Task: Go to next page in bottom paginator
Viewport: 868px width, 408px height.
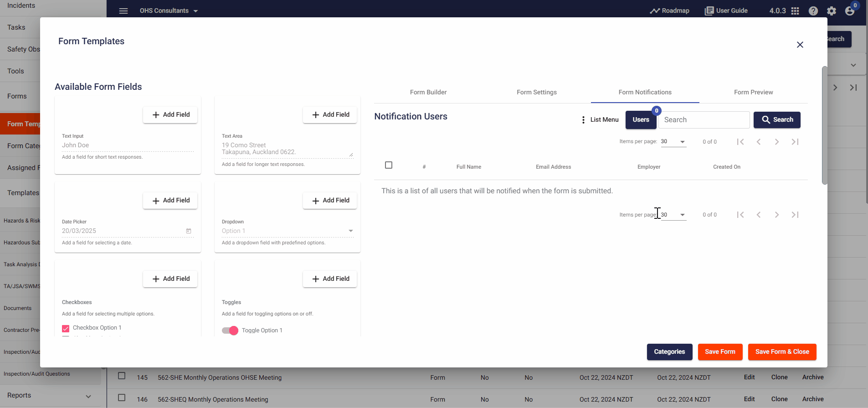Action: coord(777,215)
